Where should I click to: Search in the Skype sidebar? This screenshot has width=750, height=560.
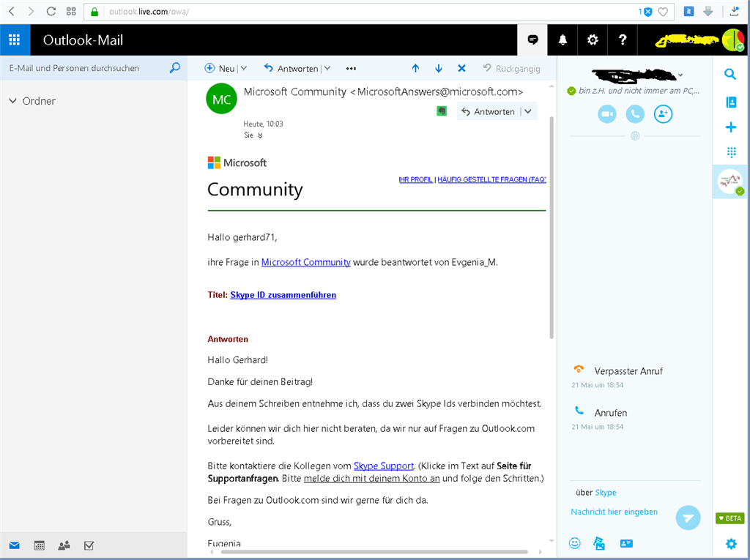pos(730,74)
